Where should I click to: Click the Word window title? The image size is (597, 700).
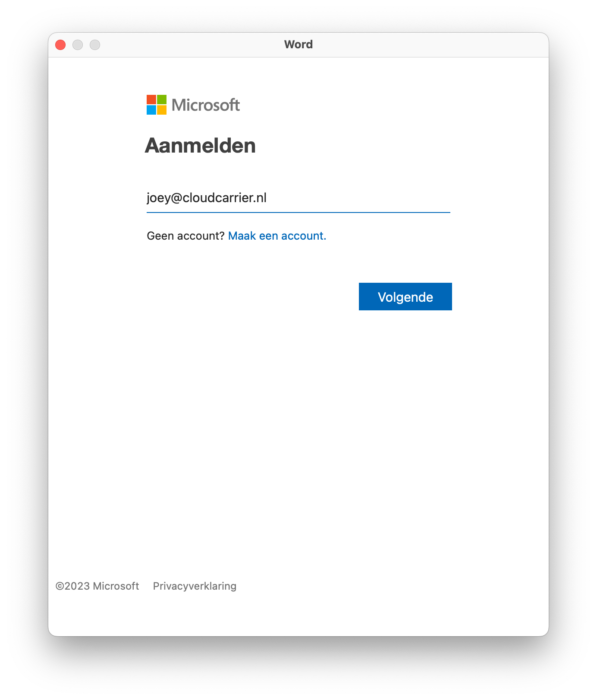coord(298,44)
